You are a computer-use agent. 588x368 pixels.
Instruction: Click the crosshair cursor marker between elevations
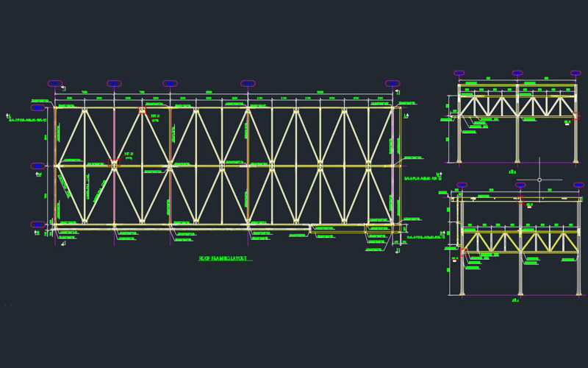(539, 180)
